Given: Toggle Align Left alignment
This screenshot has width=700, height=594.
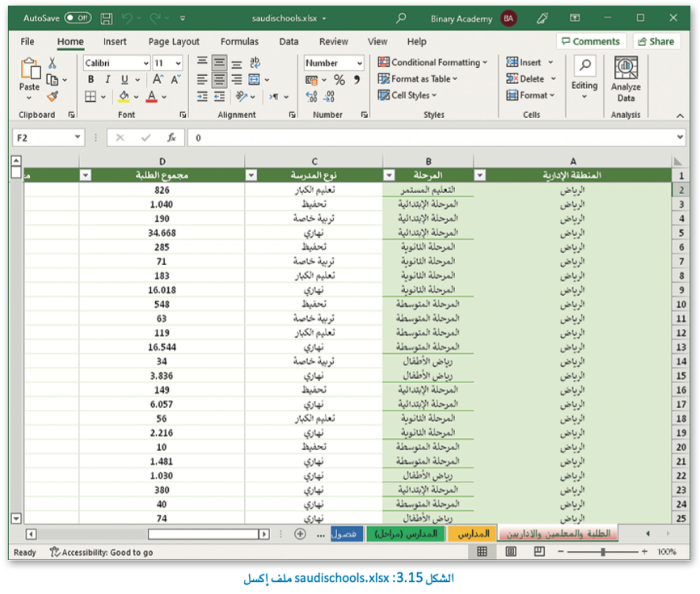Looking at the screenshot, I should click(202, 79).
